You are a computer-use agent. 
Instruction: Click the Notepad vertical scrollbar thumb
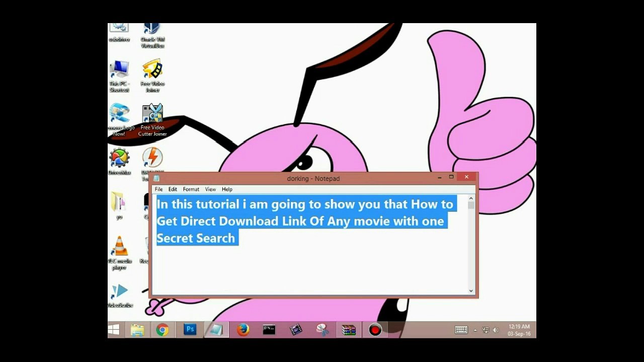coord(471,205)
